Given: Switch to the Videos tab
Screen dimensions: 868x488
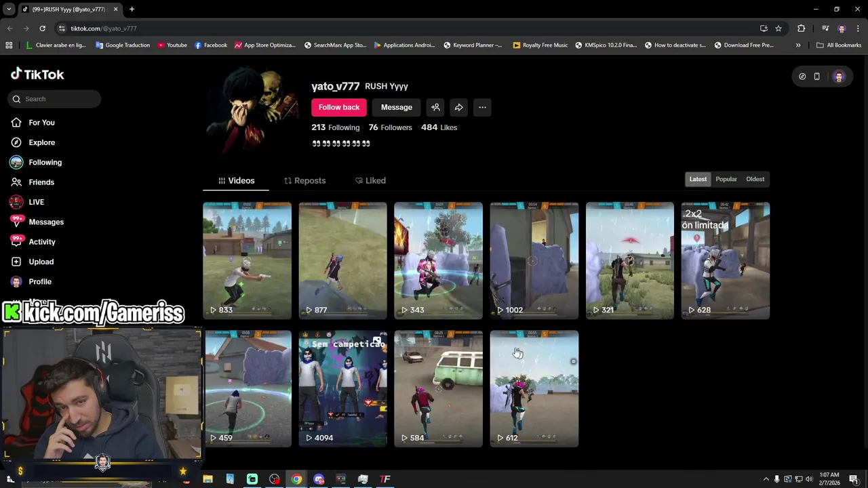Looking at the screenshot, I should [237, 181].
